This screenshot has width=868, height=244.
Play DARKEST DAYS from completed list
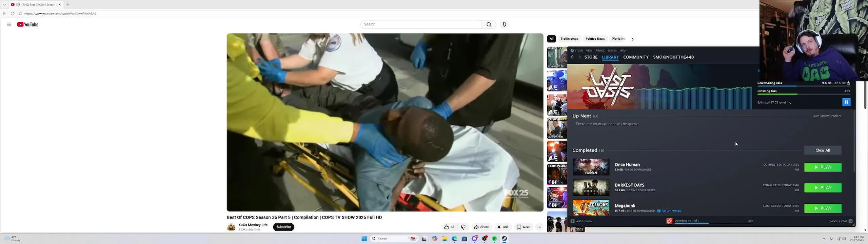(823, 188)
